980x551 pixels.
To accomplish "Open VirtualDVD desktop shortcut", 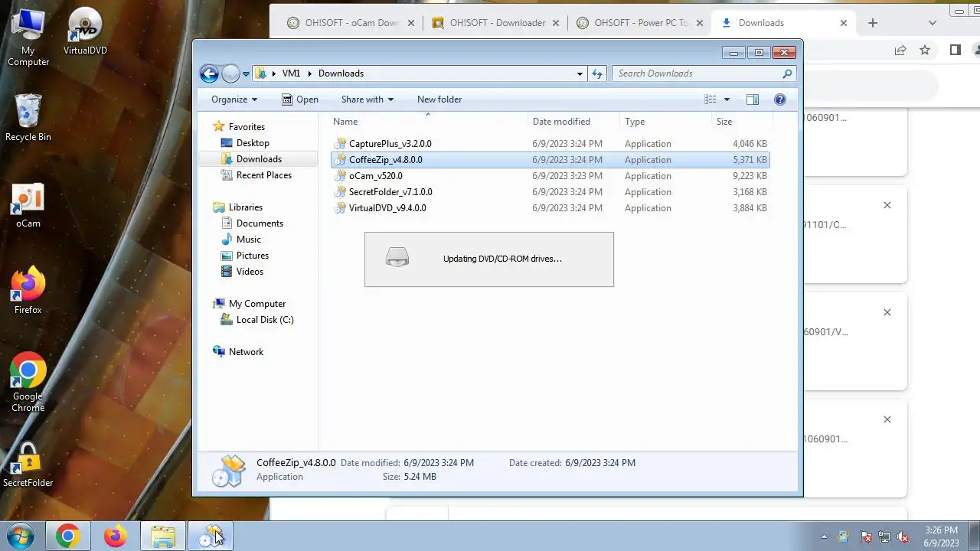I will coord(85,32).
